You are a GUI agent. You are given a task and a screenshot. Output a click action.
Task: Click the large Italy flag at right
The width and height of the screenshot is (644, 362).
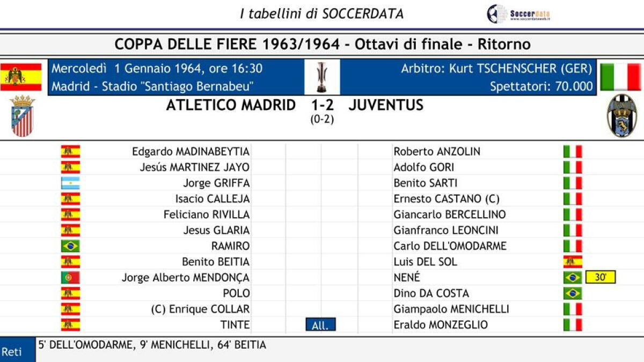(620, 77)
